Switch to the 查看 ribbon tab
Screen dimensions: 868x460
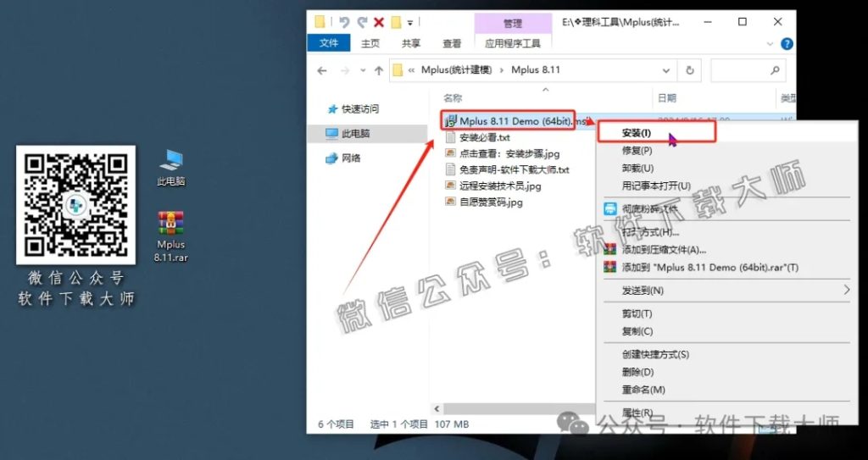click(452, 43)
